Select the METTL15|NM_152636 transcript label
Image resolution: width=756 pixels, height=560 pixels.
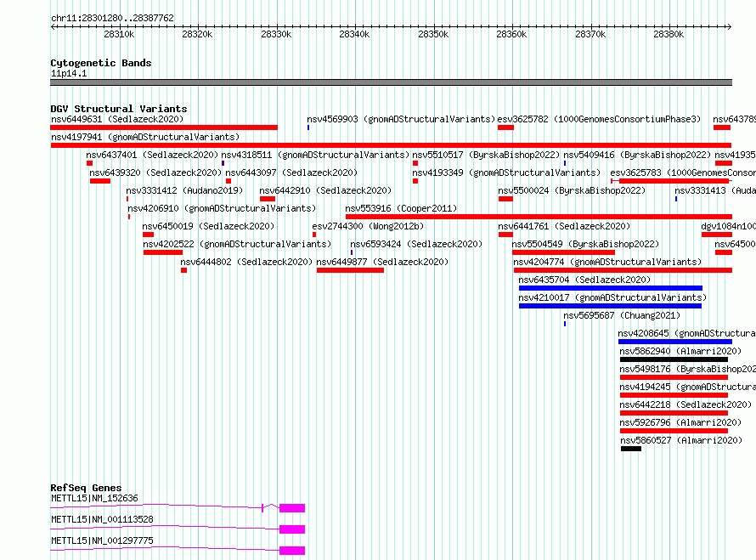point(94,498)
